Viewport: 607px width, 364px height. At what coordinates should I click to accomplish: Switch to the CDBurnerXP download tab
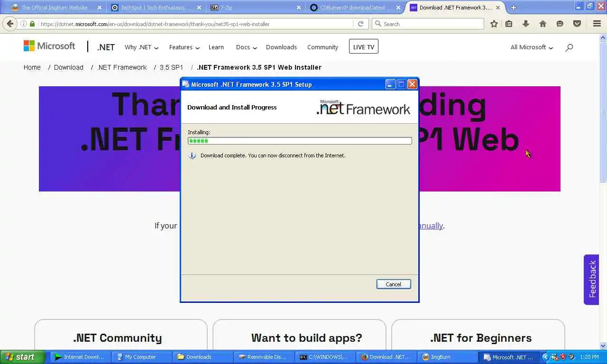point(355,8)
